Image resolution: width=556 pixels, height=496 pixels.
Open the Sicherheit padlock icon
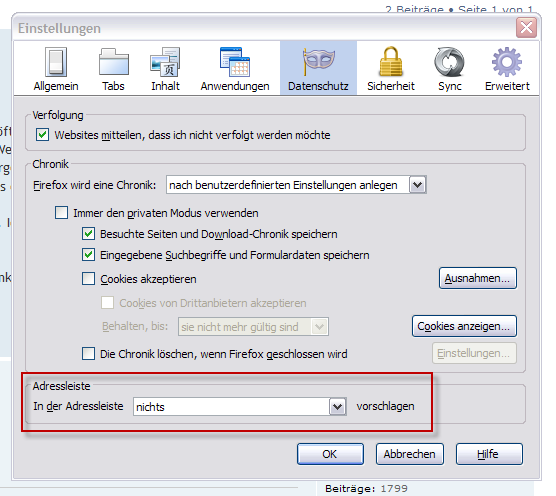point(391,62)
